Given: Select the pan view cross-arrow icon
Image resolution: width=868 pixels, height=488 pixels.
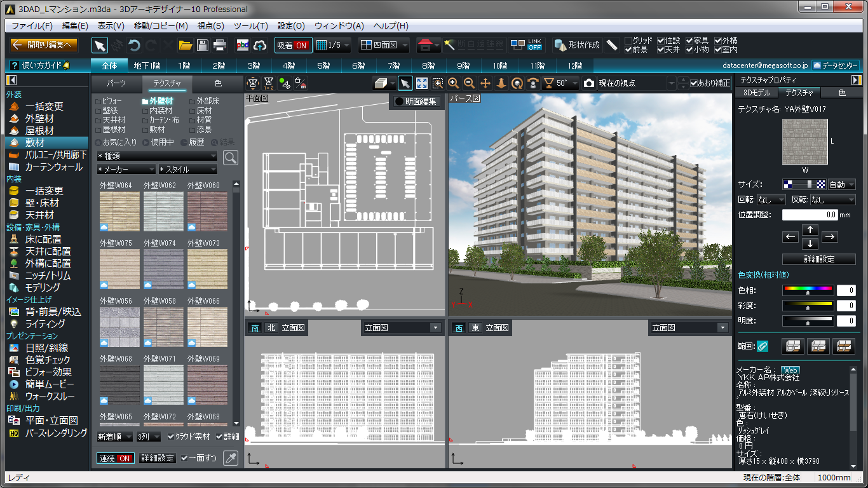Looking at the screenshot, I should [x=485, y=83].
